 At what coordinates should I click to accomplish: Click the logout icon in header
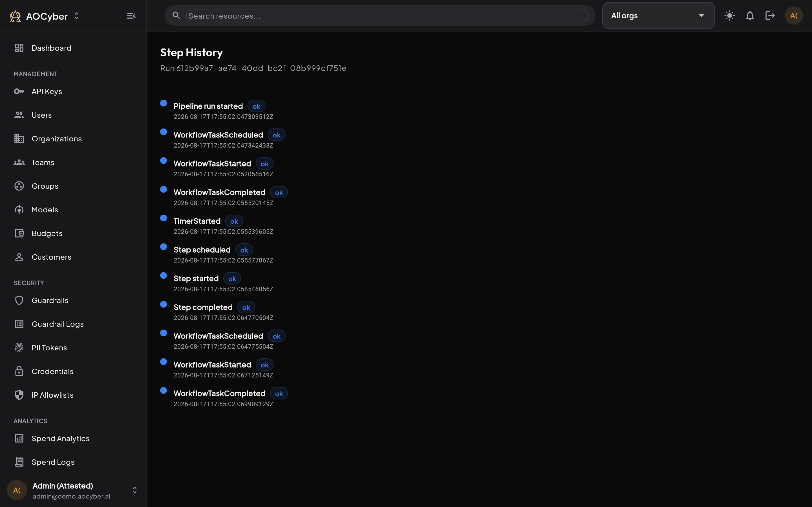click(x=770, y=15)
